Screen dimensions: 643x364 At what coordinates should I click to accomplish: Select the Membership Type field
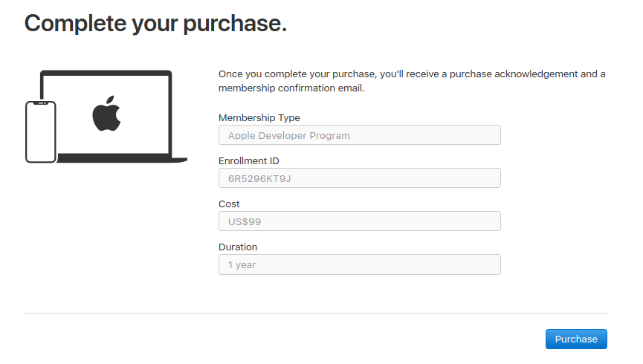coord(359,135)
